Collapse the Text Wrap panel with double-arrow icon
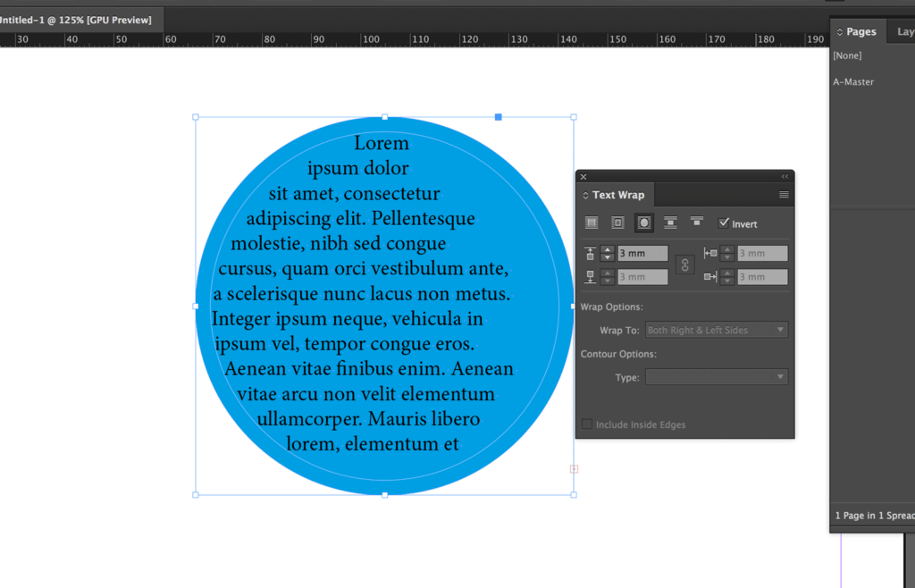Screen dimensions: 915x588 (x=785, y=176)
